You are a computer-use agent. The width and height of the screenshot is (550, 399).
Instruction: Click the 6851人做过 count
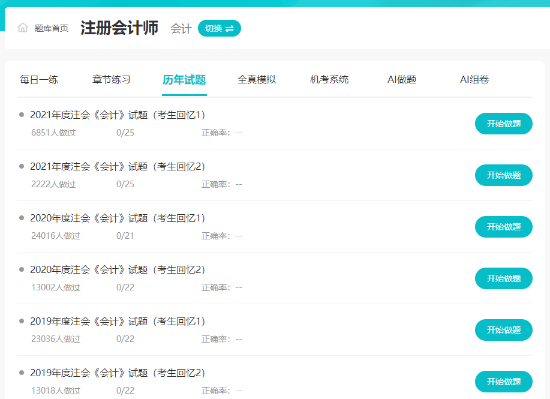tap(53, 133)
